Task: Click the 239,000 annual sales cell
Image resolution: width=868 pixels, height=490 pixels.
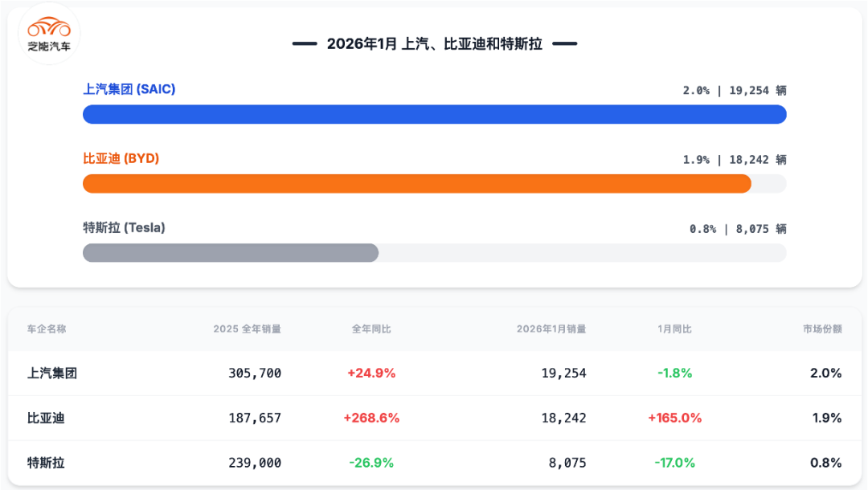Action: [255, 463]
